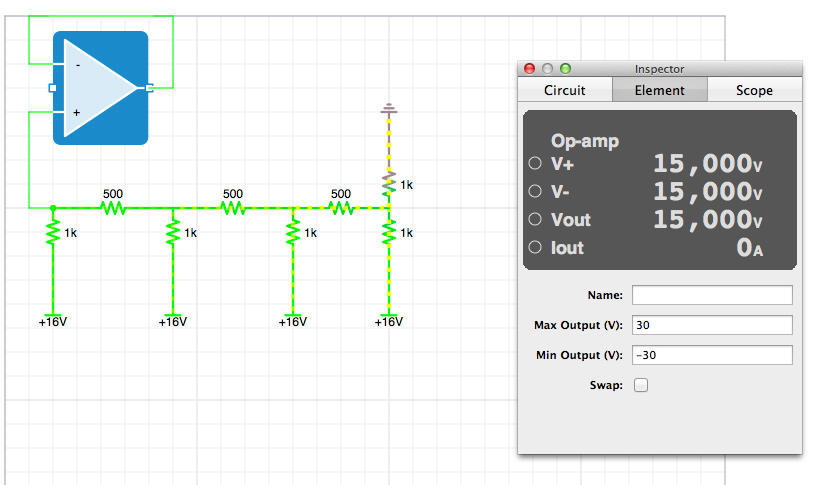Click the Op-amp heading in Inspector

point(585,141)
